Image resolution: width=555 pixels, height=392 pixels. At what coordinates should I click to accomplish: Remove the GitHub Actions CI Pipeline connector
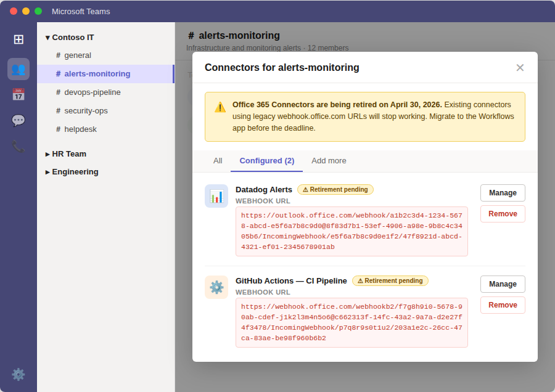[x=503, y=305]
